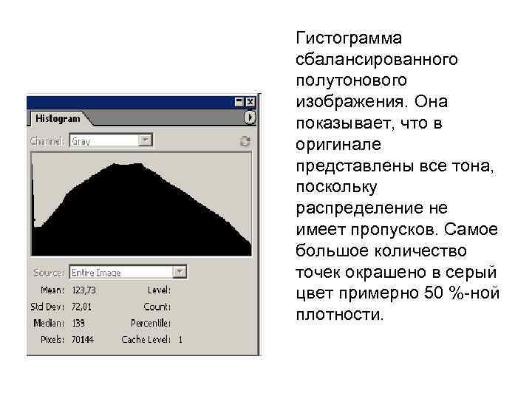Expand the Channel dropdown arrow
The image size is (532, 399).
(146, 140)
